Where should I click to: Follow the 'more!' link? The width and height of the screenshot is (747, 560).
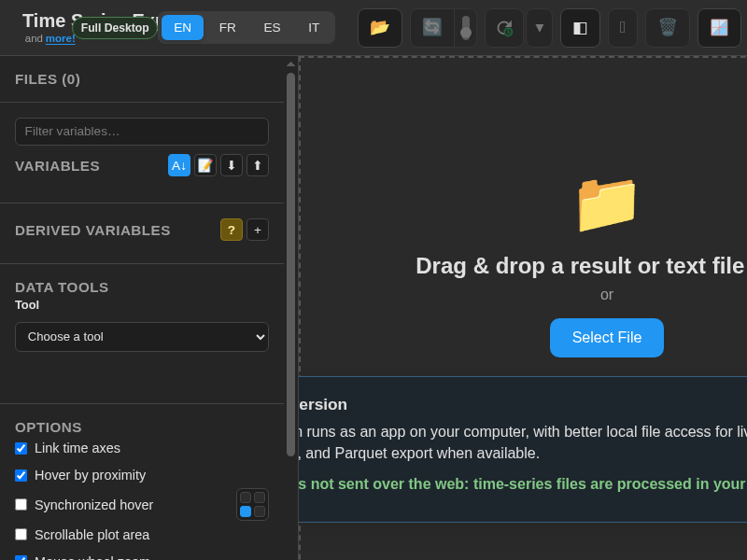coord(60,38)
